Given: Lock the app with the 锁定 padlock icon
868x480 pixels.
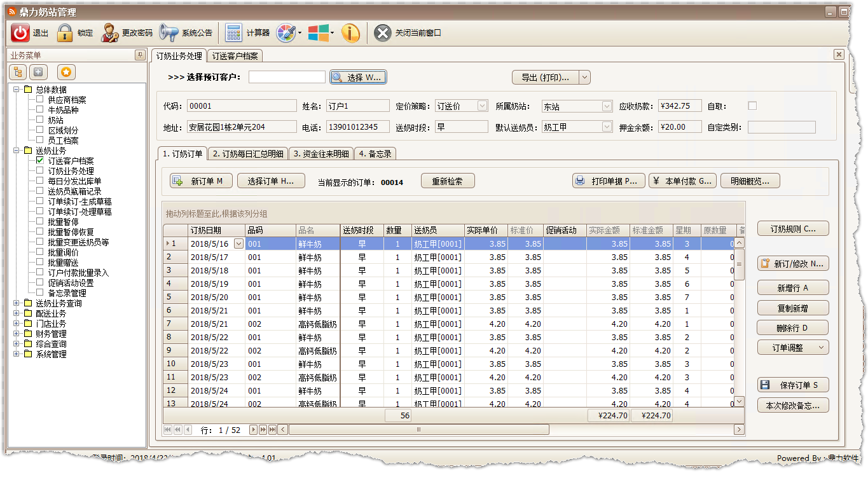Looking at the screenshot, I should point(64,33).
